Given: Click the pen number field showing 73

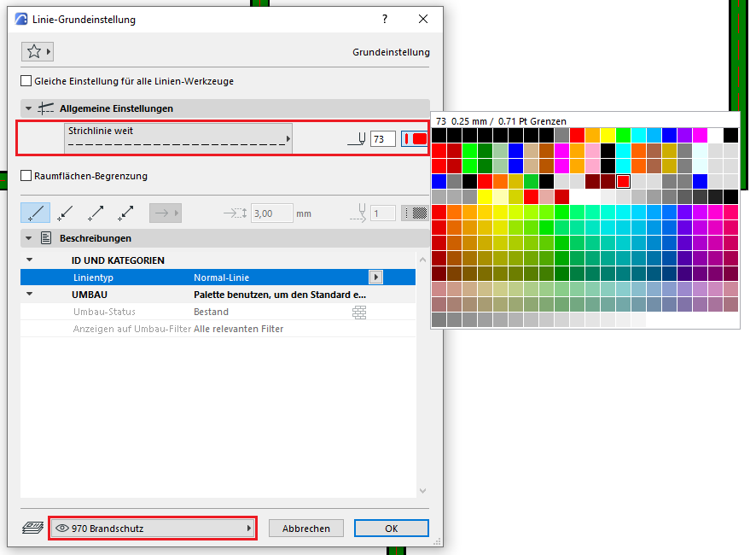Looking at the screenshot, I should (x=382, y=139).
